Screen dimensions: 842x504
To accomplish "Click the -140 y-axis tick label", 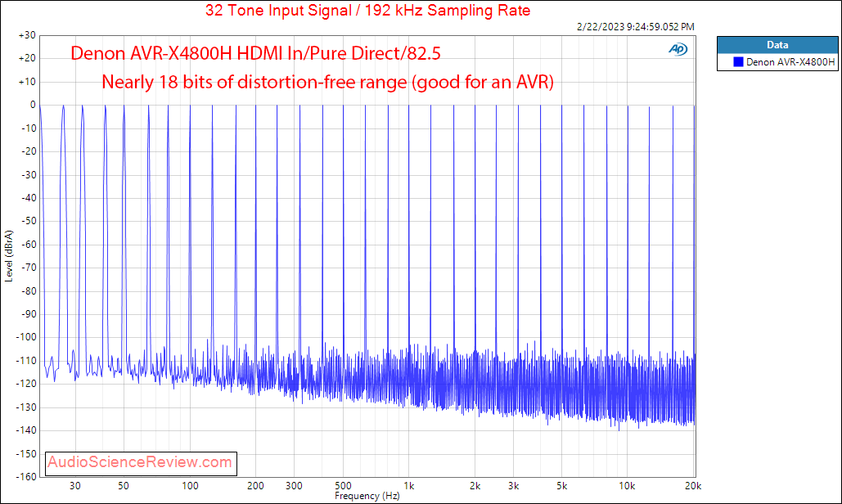I will (x=26, y=430).
